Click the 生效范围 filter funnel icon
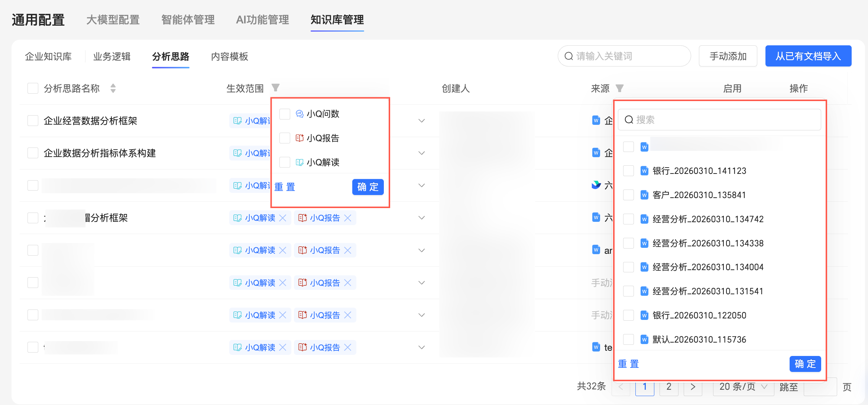The image size is (868, 405). [275, 88]
